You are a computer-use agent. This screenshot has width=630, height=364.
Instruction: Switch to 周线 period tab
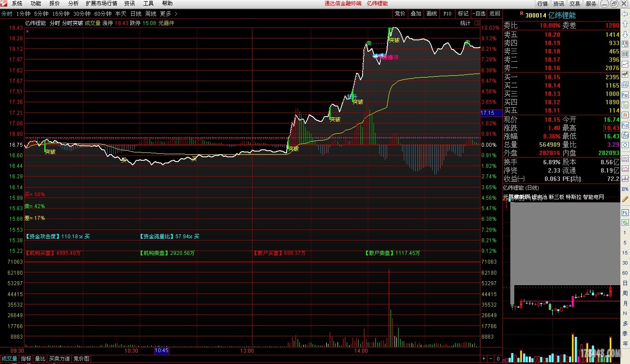(151, 14)
